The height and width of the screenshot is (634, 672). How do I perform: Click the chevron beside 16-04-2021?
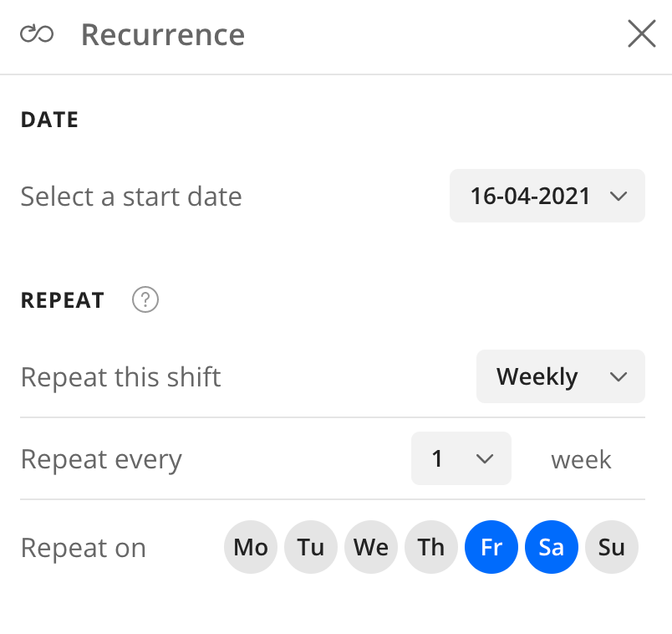619,196
